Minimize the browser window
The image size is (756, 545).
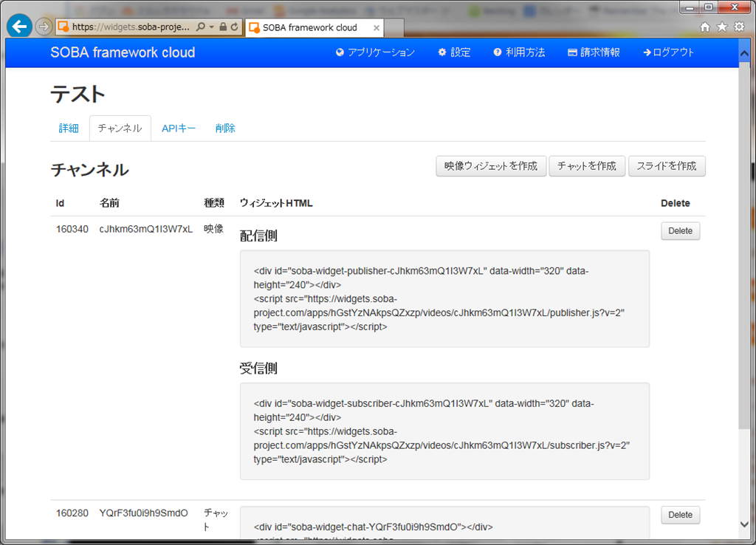pyautogui.click(x=690, y=7)
